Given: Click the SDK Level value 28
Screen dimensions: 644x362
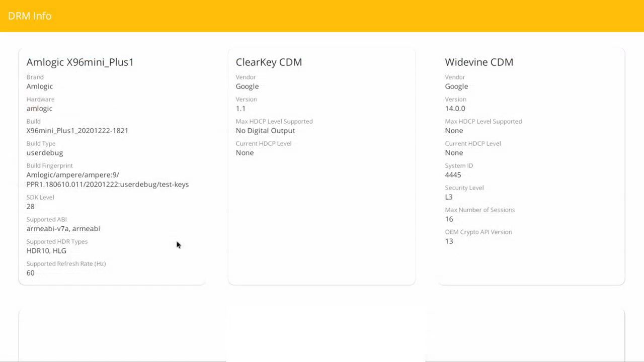Looking at the screenshot, I should (x=31, y=207).
